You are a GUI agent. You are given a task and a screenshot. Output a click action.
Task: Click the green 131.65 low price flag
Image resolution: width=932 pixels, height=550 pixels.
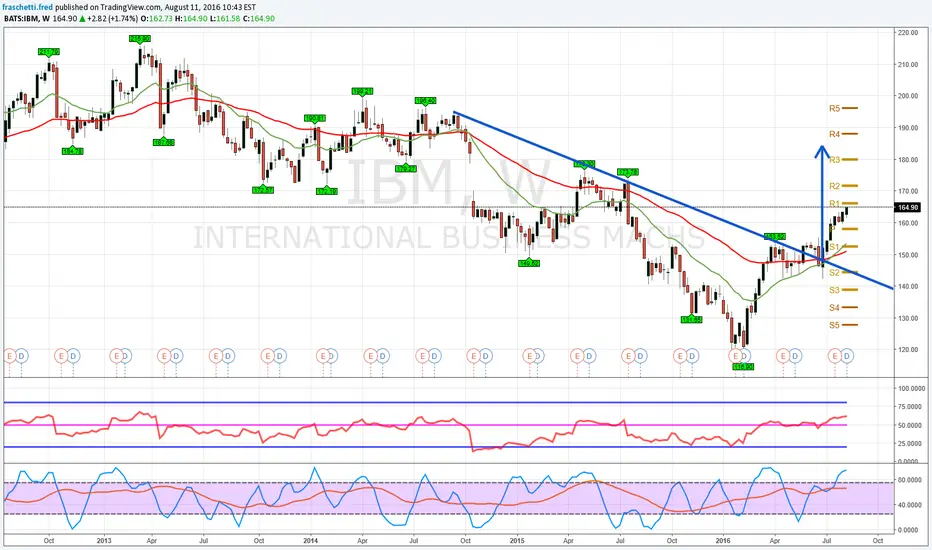(691, 319)
